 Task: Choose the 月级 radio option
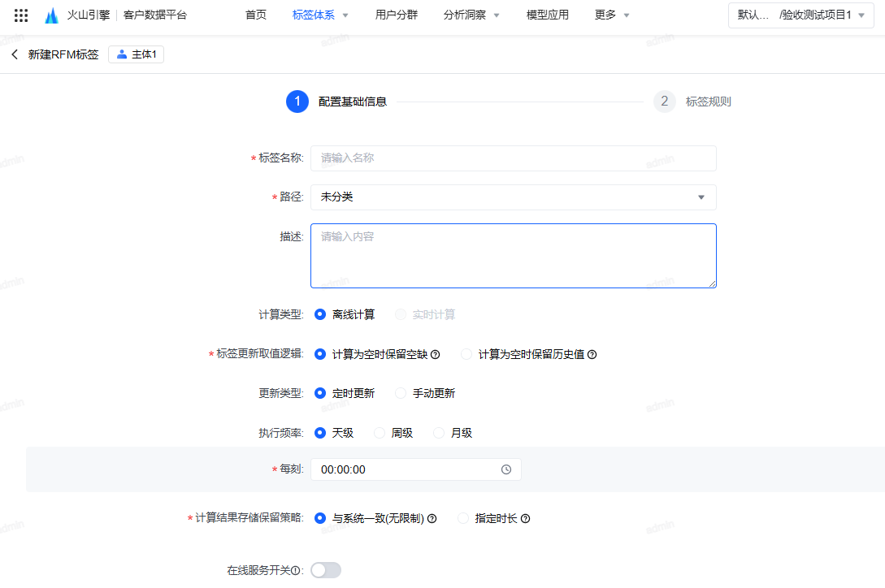439,433
